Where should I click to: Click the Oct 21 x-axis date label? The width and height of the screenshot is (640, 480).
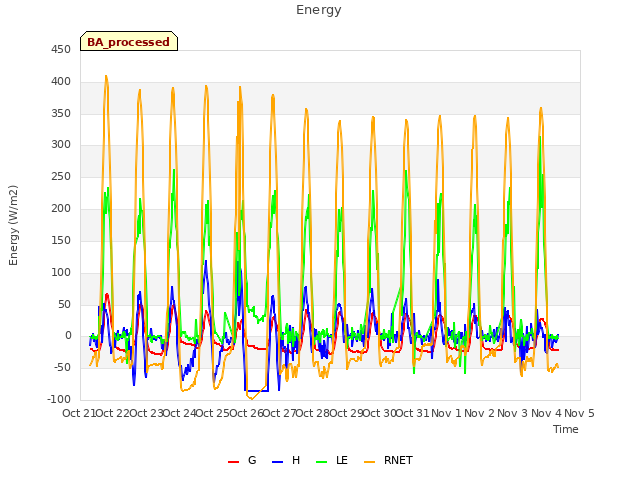(x=79, y=413)
